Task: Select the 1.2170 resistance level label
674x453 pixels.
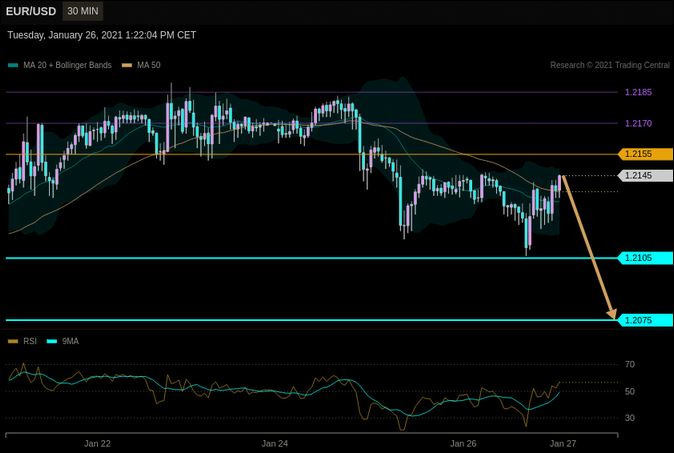Action: tap(638, 124)
